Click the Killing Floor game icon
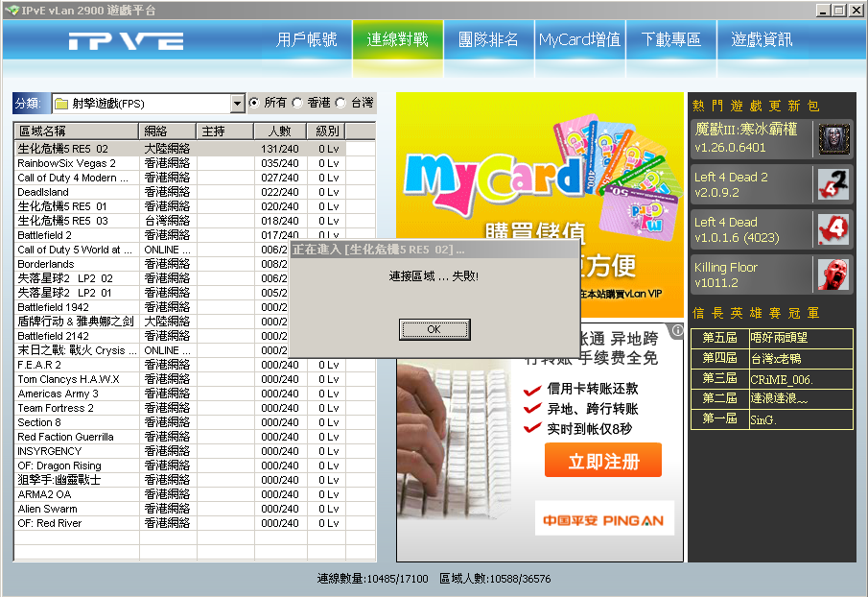Screen dimensions: 868x597 tap(833, 275)
